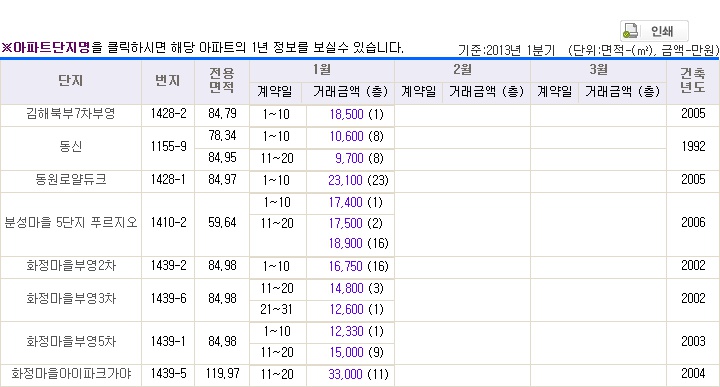Select the 33,000 transaction amount
Image resolution: width=720 pixels, height=387 pixels.
coord(345,375)
